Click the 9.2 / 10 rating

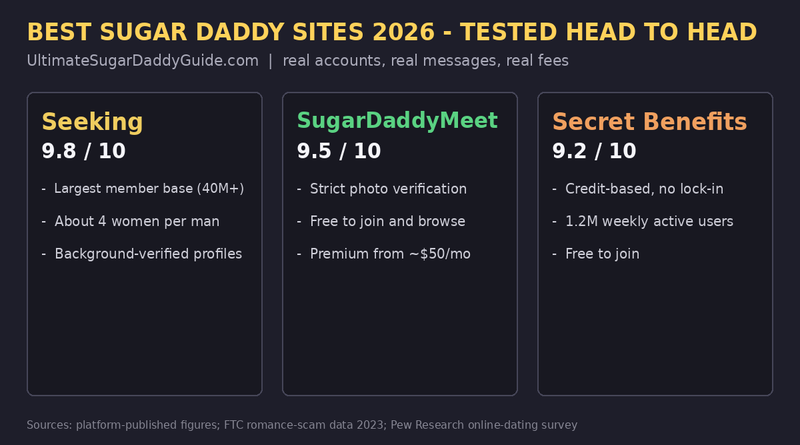coord(594,151)
